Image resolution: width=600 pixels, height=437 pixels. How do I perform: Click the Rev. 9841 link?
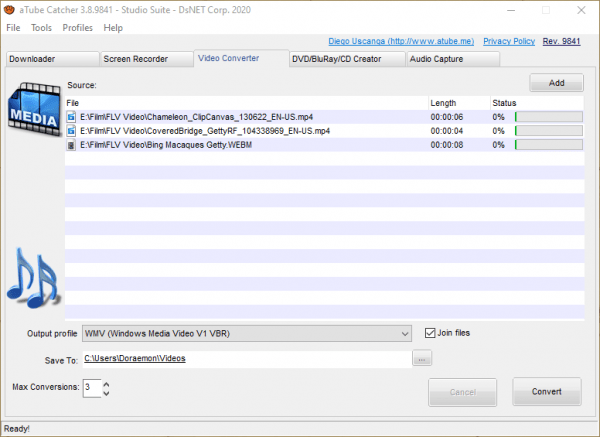tap(561, 41)
